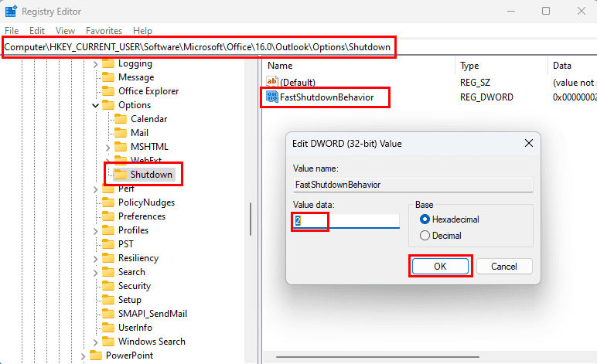Select the Hexadecimal base radio button
The width and height of the screenshot is (597, 364).
pos(424,219)
